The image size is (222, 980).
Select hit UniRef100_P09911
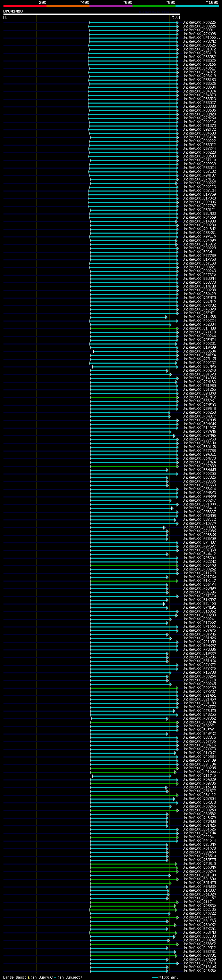(x=199, y=30)
